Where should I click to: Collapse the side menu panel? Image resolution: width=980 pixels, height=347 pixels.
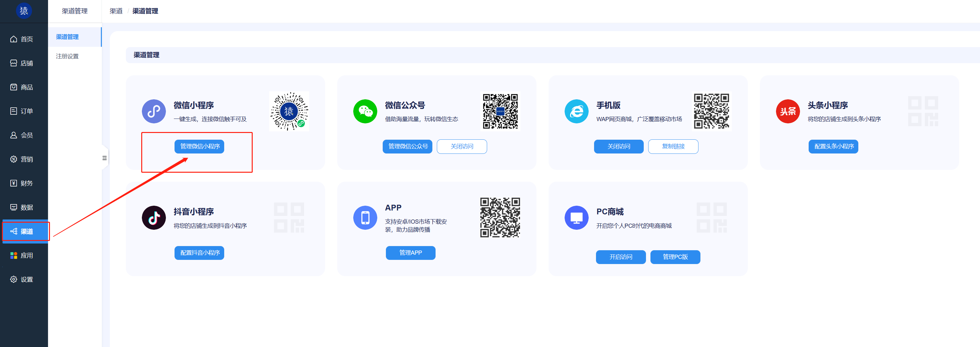105,158
